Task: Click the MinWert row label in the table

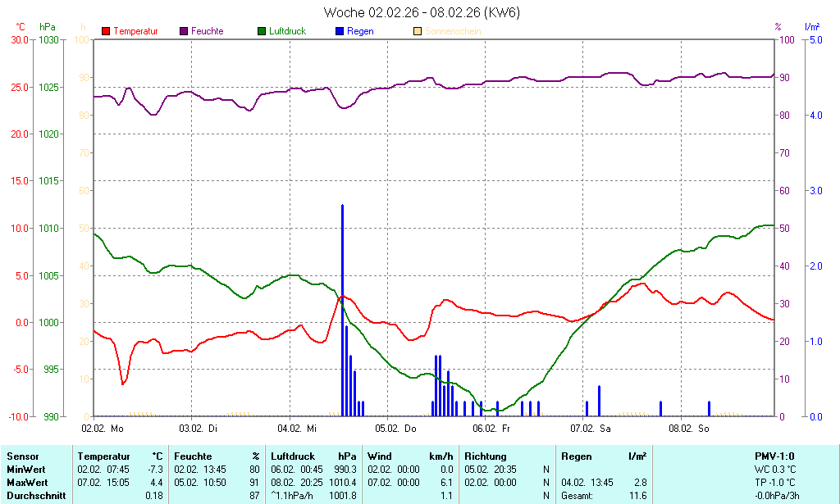Action: click(x=26, y=470)
